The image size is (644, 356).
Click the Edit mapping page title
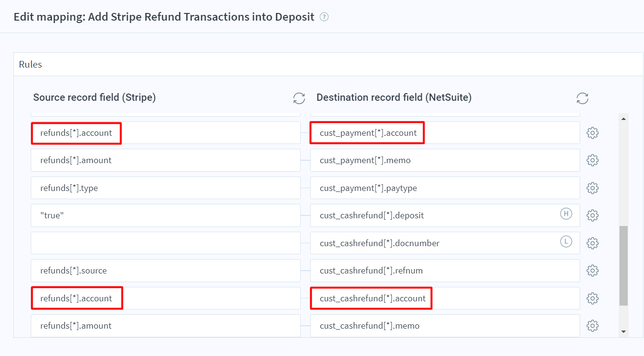pos(164,17)
